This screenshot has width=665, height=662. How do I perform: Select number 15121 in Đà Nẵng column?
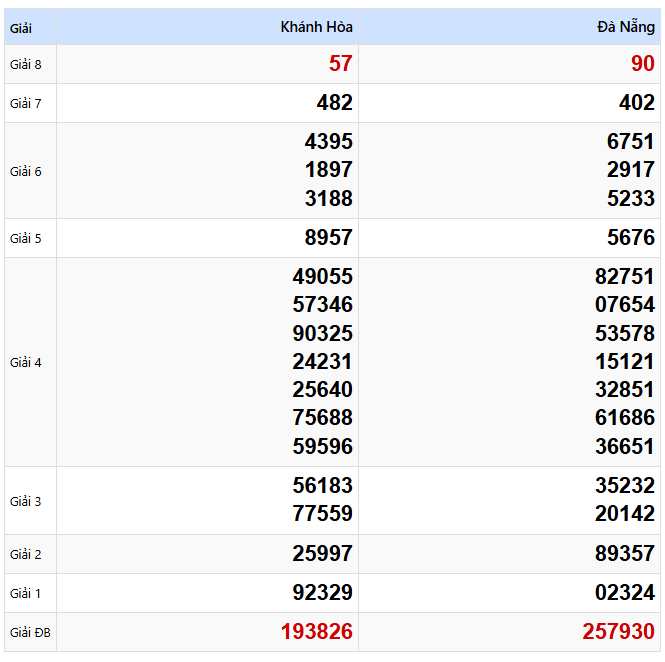point(625,361)
